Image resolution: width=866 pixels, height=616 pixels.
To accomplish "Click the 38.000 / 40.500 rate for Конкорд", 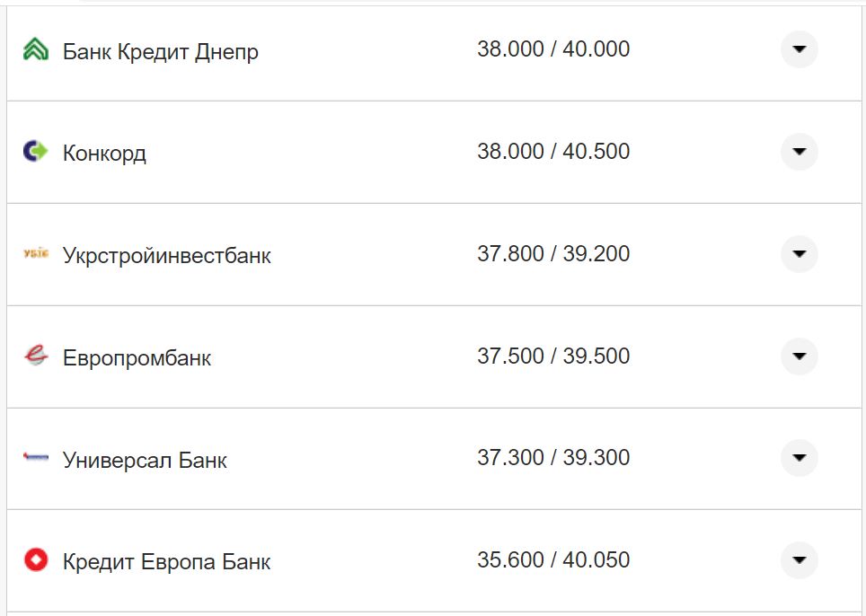I will (554, 151).
